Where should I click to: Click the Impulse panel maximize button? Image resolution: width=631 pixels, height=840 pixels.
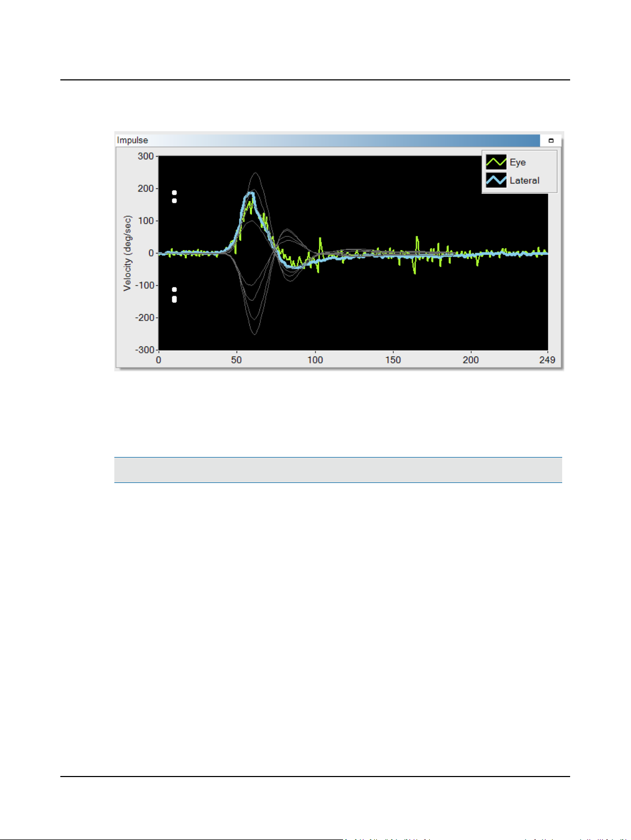551,140
